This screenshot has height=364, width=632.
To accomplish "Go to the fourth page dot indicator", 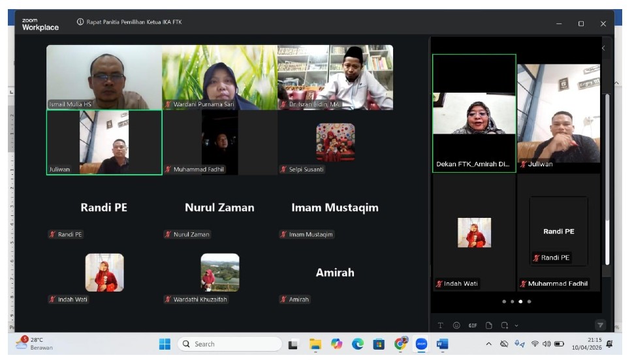I will tap(529, 301).
